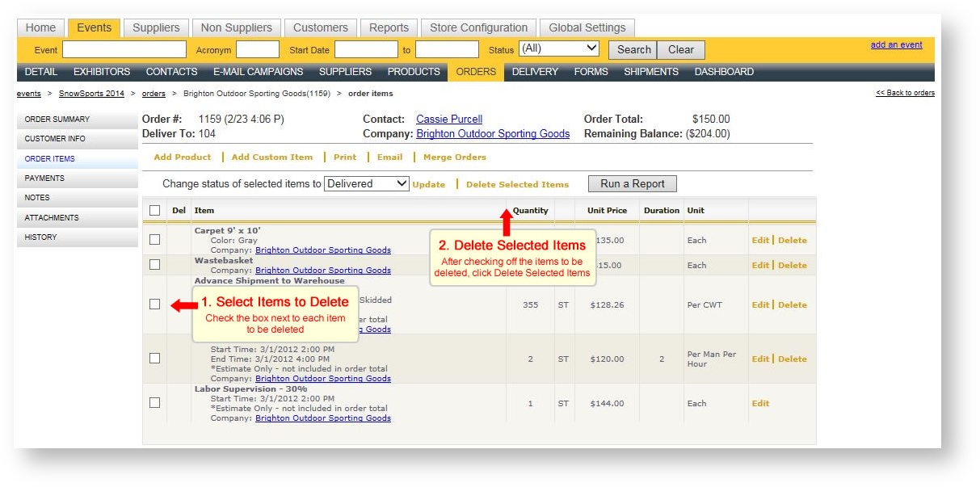Open the Cassie Purcell contact link

click(449, 119)
